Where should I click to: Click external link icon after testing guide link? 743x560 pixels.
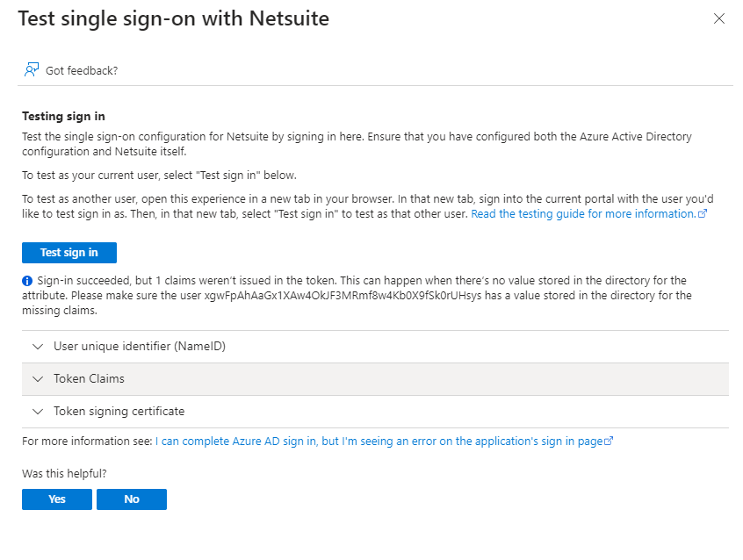click(703, 213)
